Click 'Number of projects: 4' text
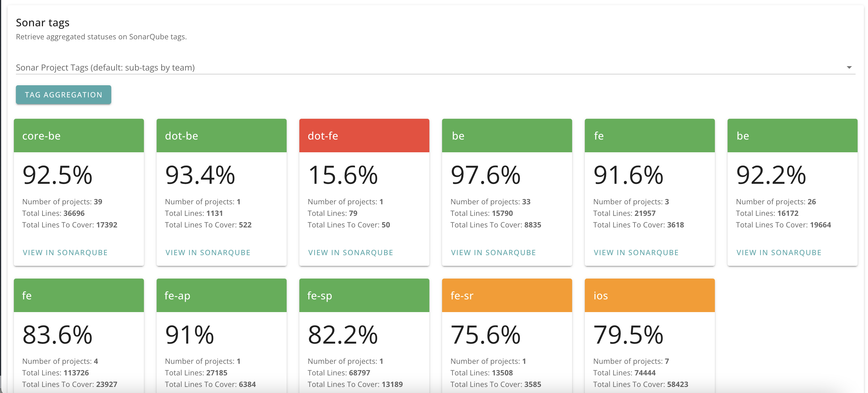 [x=60, y=361]
